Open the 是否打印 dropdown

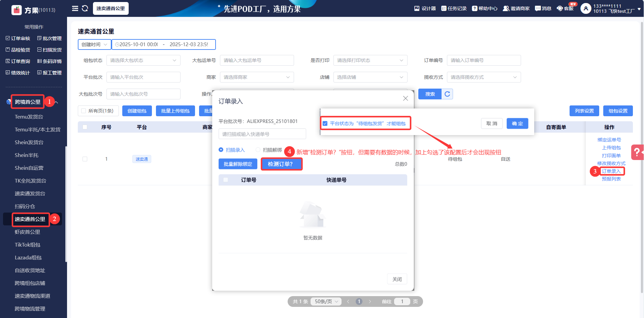point(371,60)
